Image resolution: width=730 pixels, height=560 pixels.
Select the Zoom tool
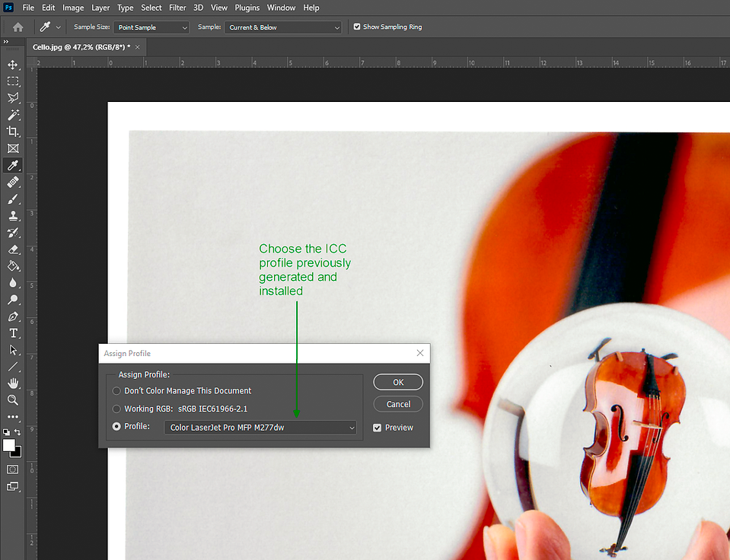(13, 400)
